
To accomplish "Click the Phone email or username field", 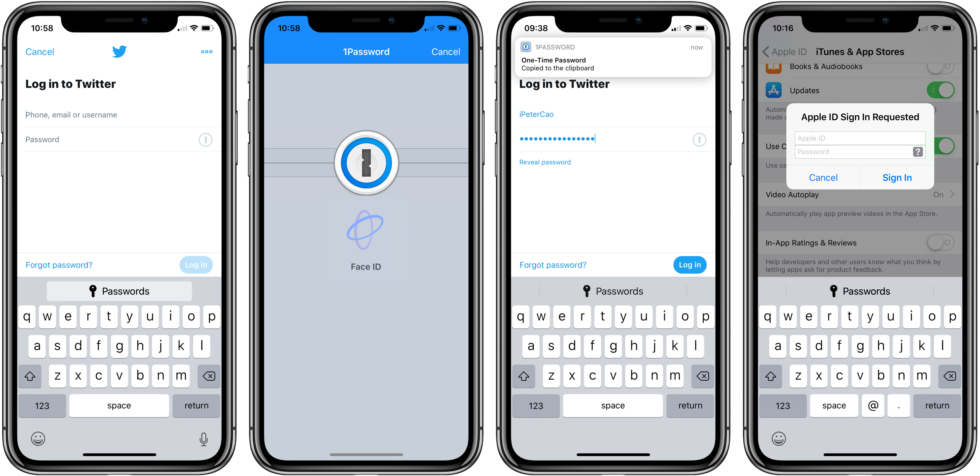I will tap(122, 114).
